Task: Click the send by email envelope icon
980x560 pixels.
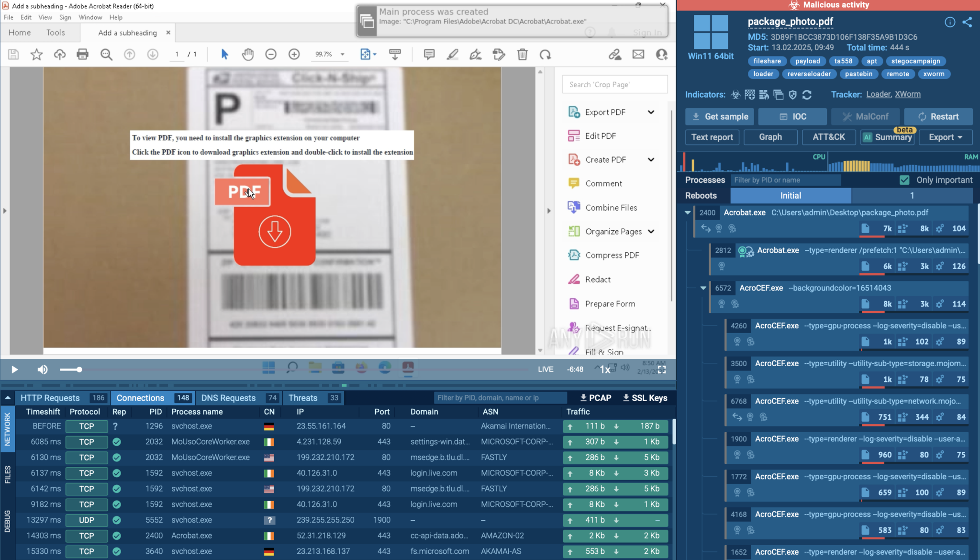Action: click(638, 55)
